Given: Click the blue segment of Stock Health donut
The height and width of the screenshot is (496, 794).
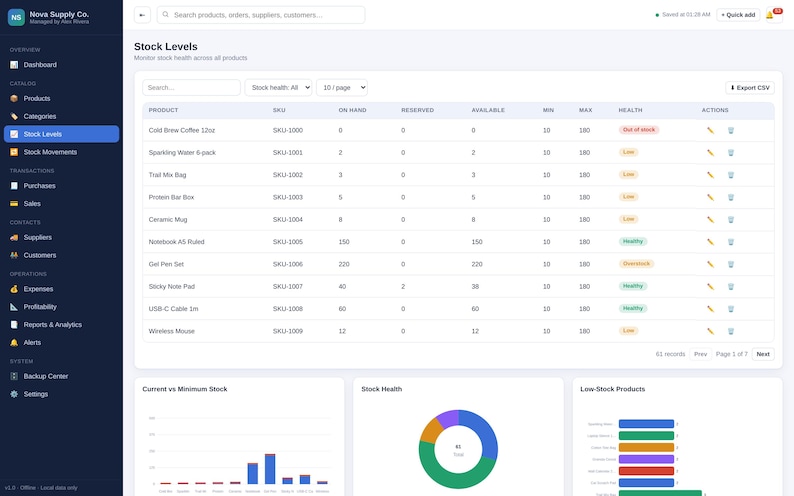Looking at the screenshot, I should coord(484,432).
